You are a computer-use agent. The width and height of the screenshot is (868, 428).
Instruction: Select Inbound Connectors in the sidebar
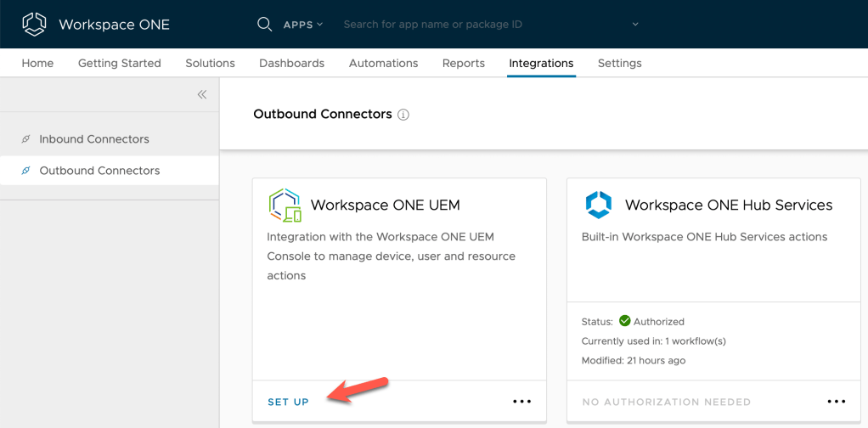pos(93,139)
